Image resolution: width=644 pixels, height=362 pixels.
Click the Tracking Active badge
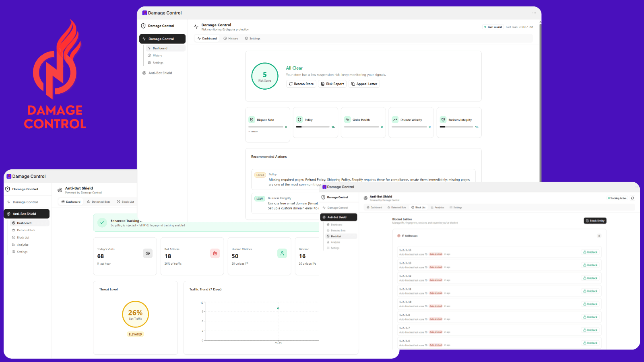tap(617, 198)
